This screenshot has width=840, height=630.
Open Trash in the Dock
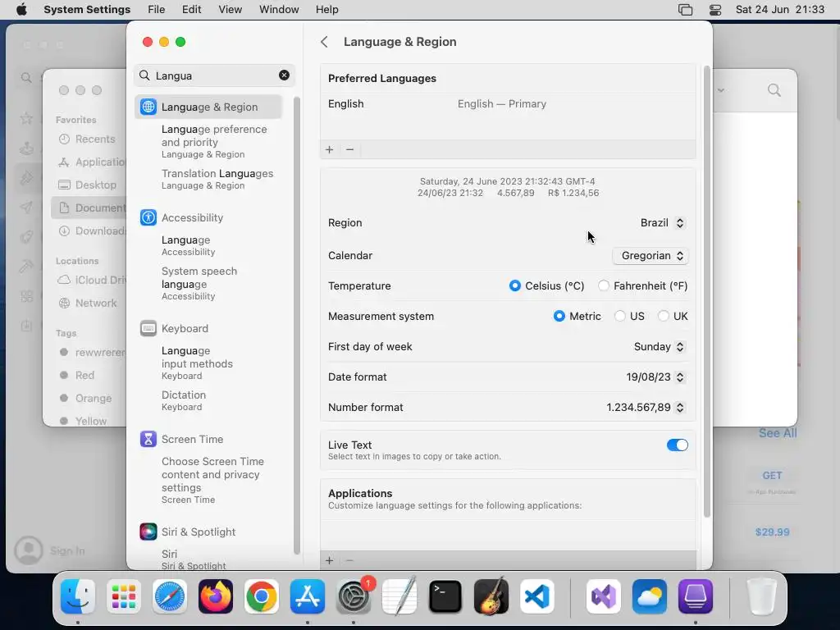(761, 596)
